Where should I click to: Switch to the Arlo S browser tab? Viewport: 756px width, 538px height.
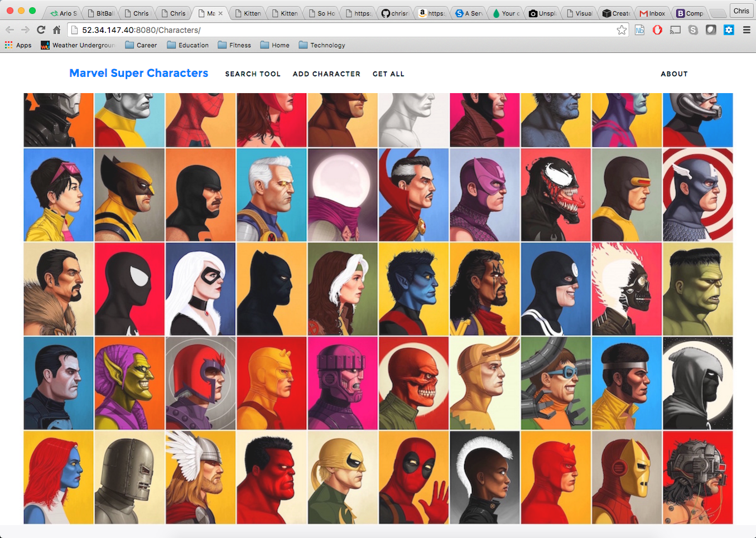tap(63, 13)
